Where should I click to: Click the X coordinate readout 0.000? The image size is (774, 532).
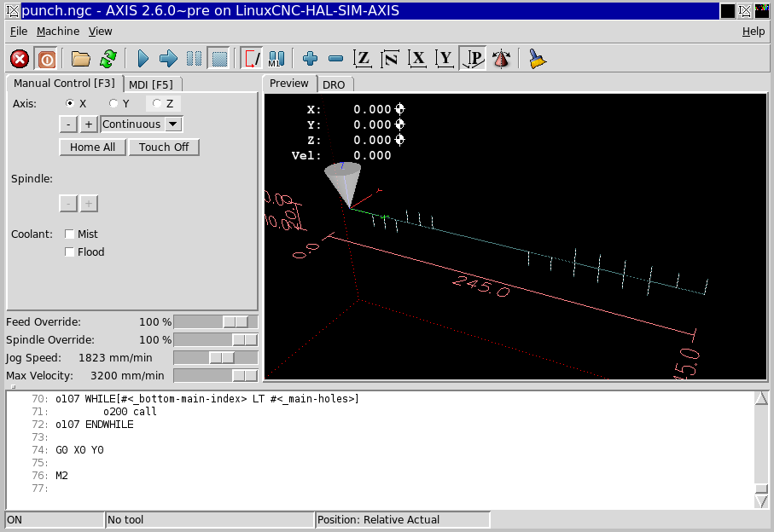(x=372, y=109)
